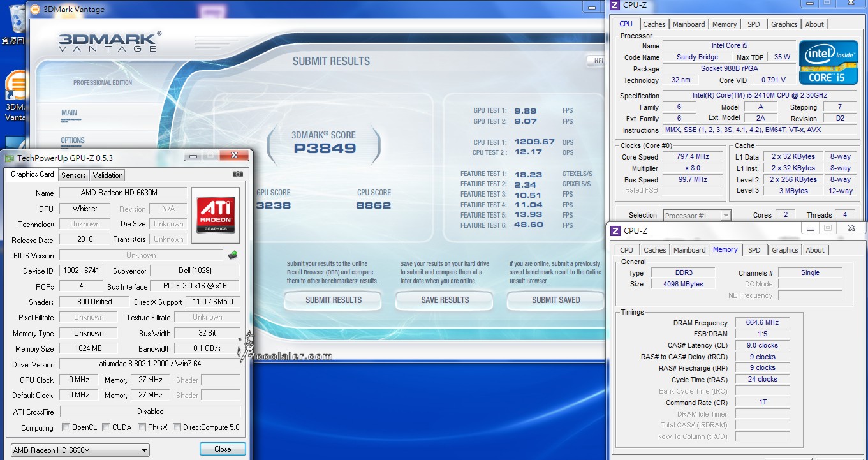This screenshot has height=460, width=868.
Task: Click the CPU-Z Specification field
Action: click(x=760, y=96)
